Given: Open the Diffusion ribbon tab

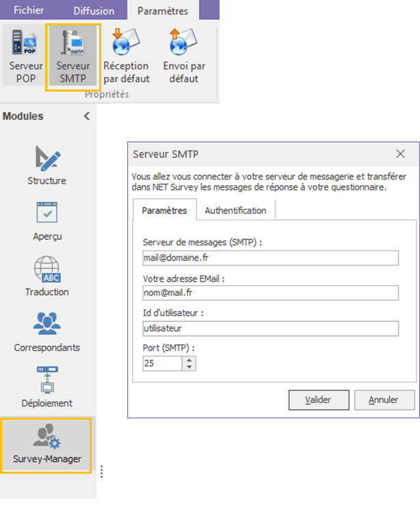Looking at the screenshot, I should pyautogui.click(x=94, y=11).
